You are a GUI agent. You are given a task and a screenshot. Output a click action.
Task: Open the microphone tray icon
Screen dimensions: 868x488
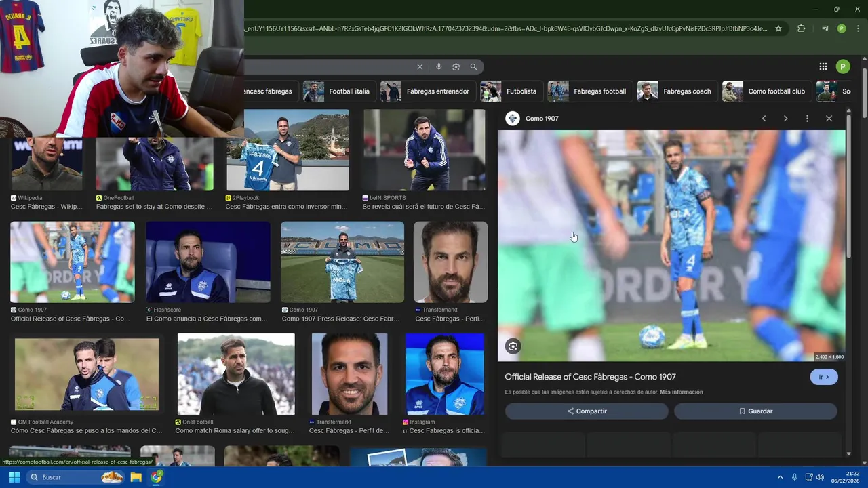click(795, 477)
